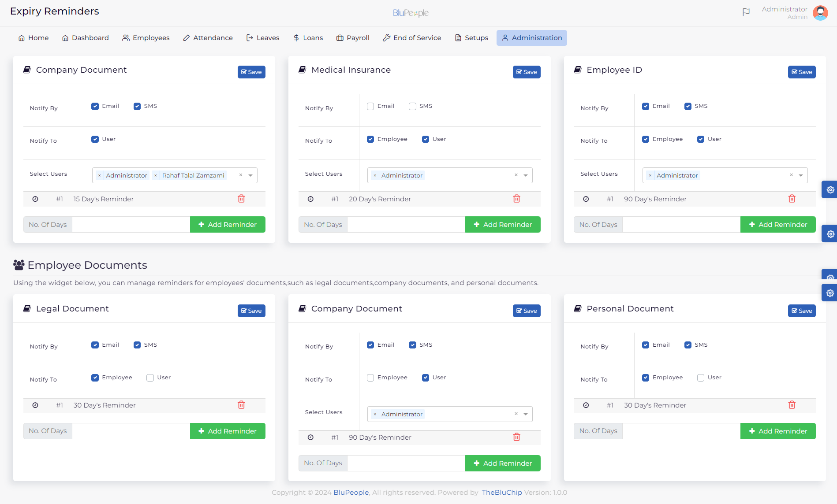Expand Select Users dropdown in Employee Company Document
837x504 pixels.
pos(526,414)
